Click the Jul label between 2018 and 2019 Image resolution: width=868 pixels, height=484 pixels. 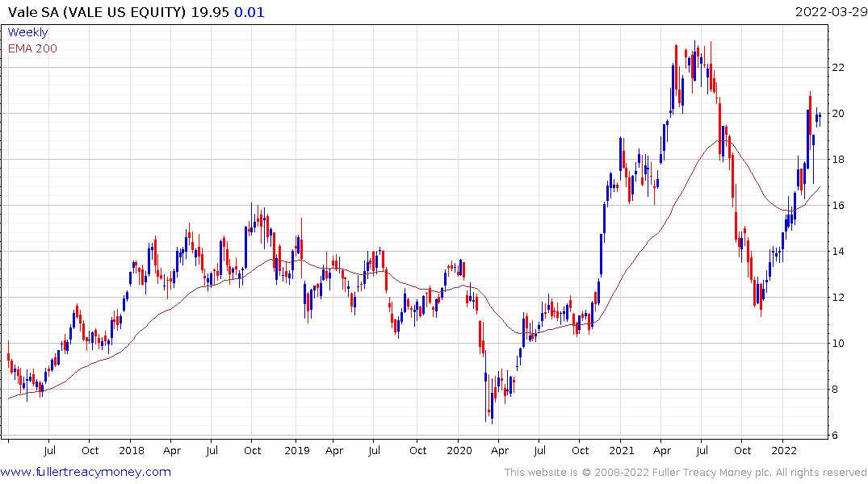pos(212,451)
